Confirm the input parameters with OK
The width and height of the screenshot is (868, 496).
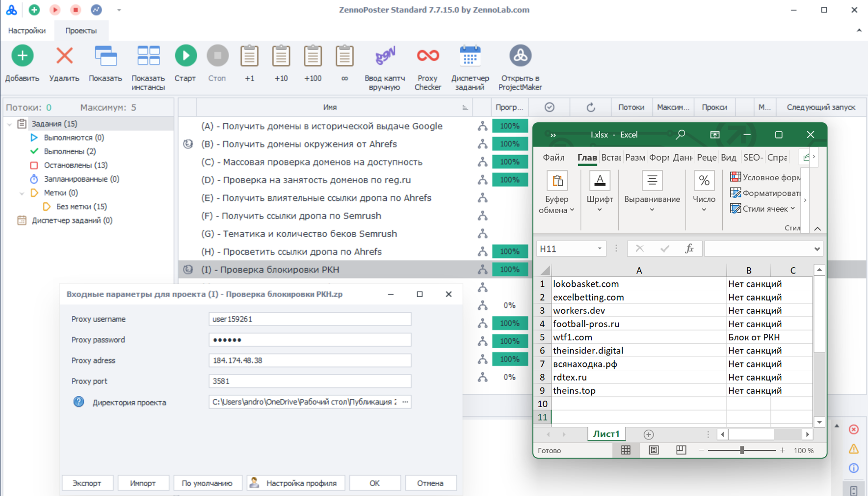click(375, 483)
